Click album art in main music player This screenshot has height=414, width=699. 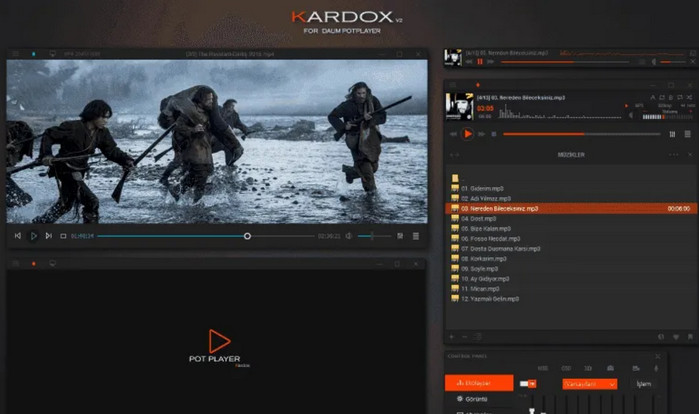coord(460,106)
